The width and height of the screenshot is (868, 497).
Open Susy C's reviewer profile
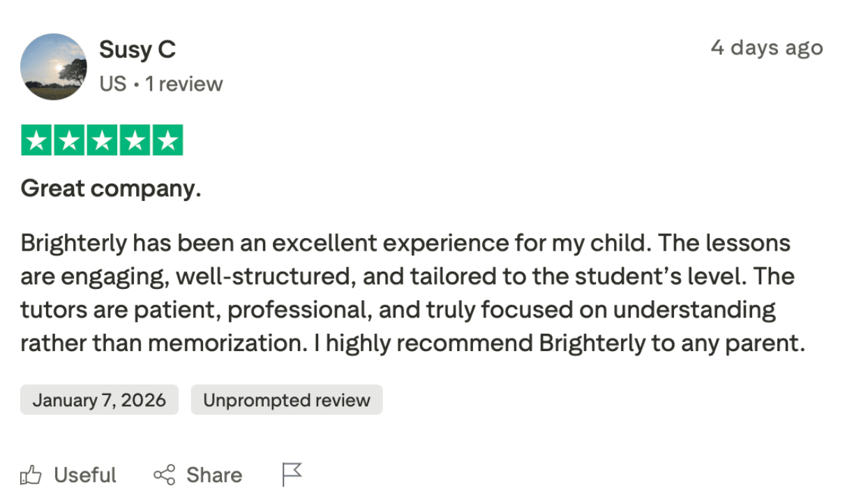tap(137, 50)
